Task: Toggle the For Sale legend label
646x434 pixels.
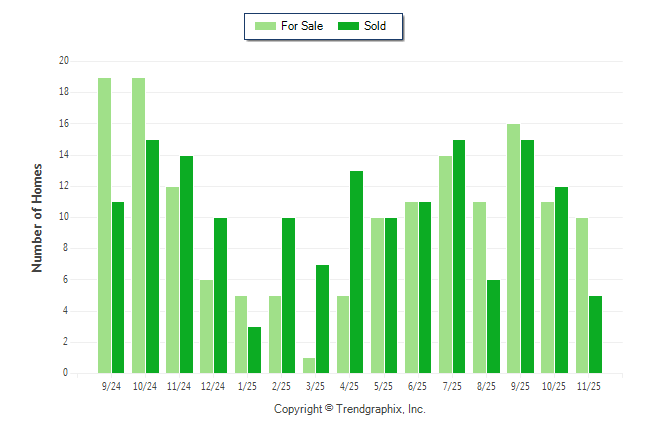Action: pyautogui.click(x=302, y=26)
